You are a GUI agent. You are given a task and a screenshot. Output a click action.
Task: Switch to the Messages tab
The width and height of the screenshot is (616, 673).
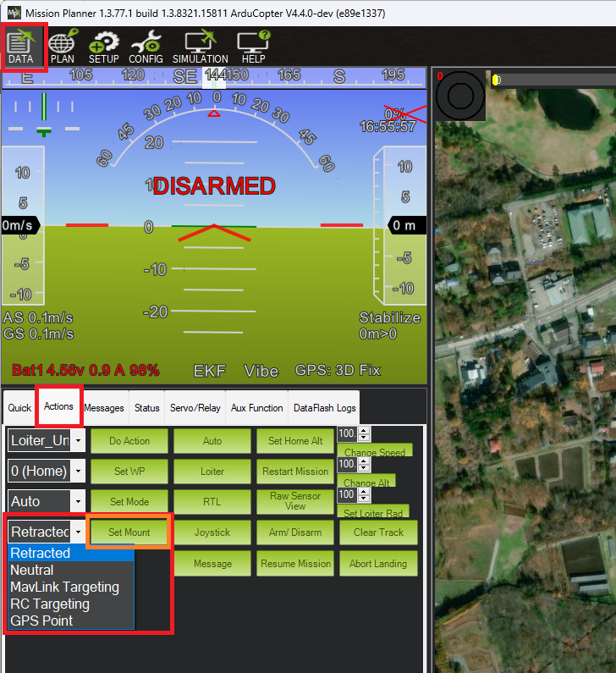[x=104, y=408]
